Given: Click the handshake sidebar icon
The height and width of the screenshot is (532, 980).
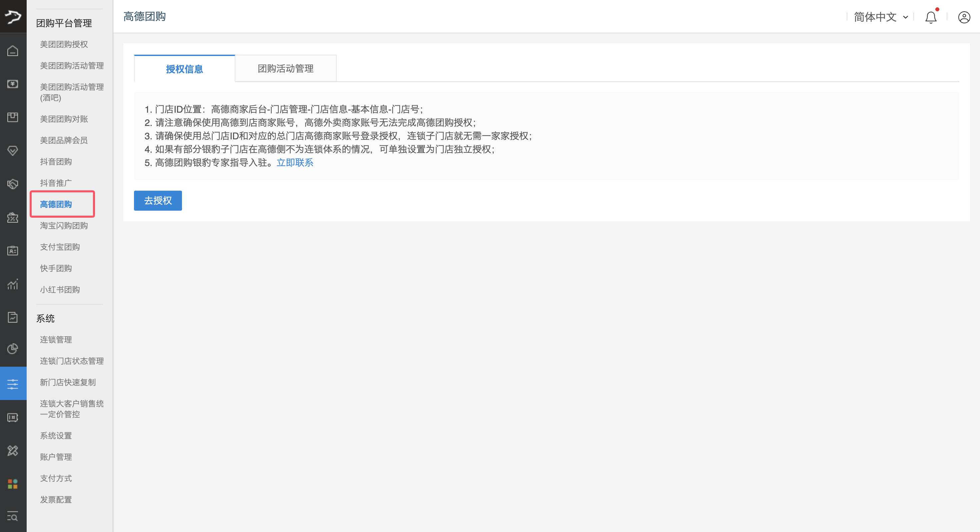Looking at the screenshot, I should click(x=13, y=184).
